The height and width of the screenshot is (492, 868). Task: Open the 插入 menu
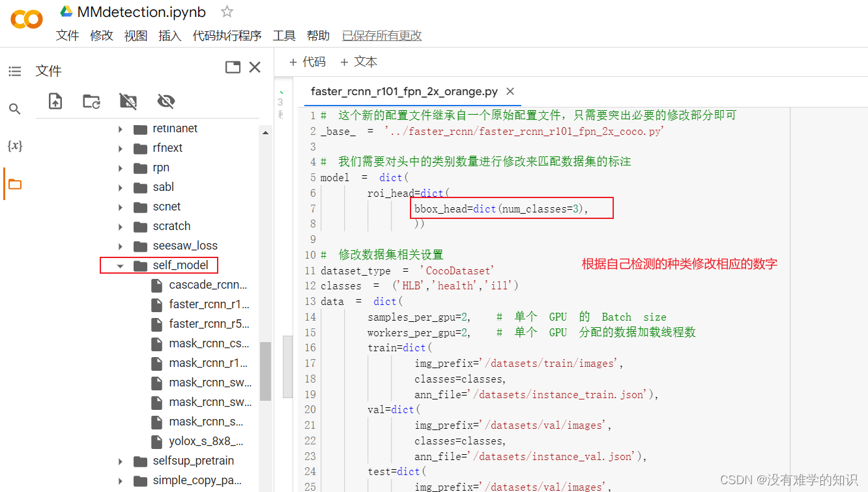170,36
